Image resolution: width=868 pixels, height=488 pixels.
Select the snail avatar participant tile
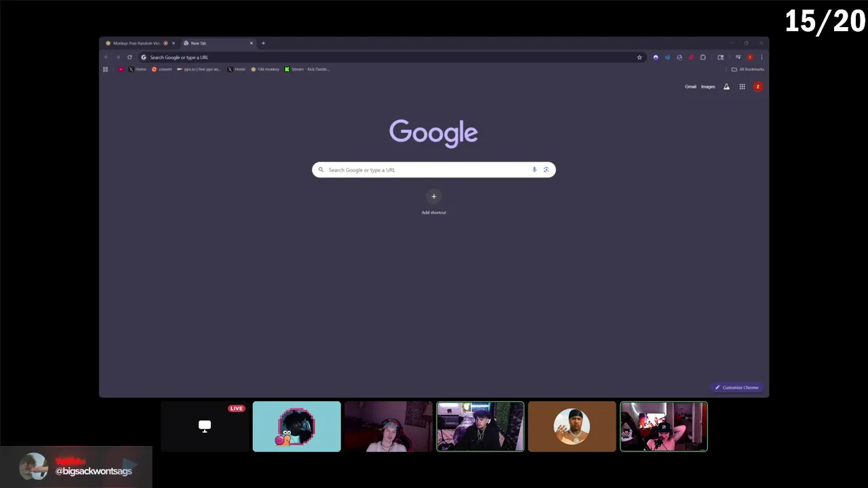[x=297, y=426]
